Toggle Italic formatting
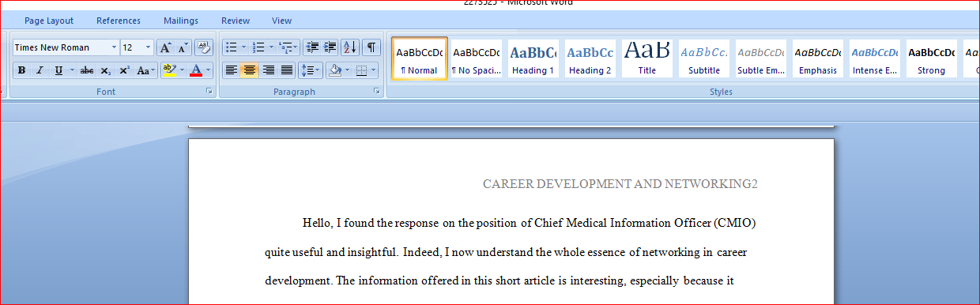This screenshot has height=305, width=980. [x=40, y=70]
